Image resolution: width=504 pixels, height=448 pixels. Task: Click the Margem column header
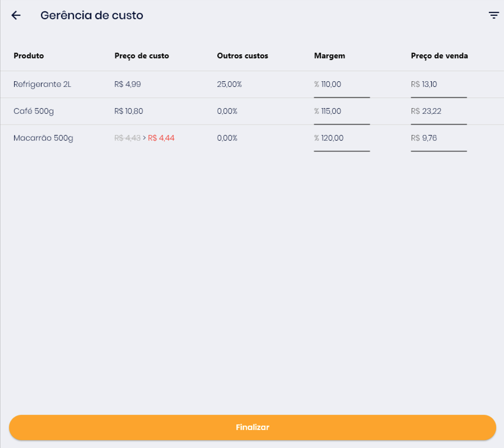[x=329, y=56]
